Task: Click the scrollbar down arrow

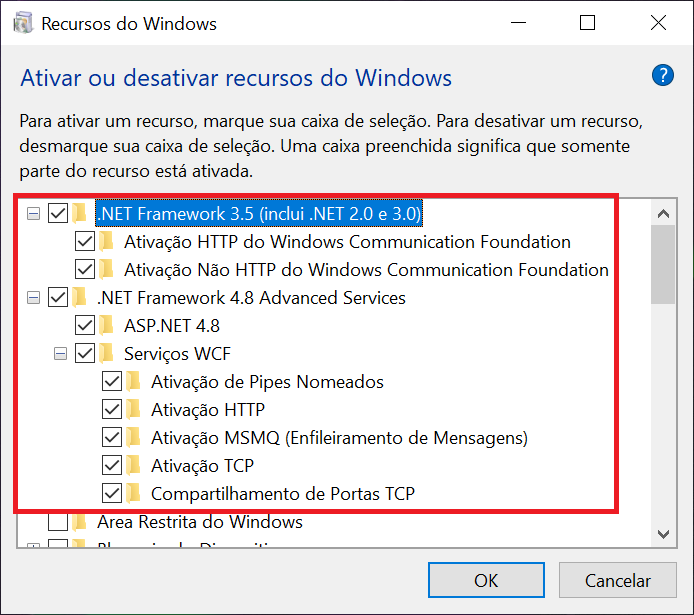Action: pyautogui.click(x=663, y=531)
